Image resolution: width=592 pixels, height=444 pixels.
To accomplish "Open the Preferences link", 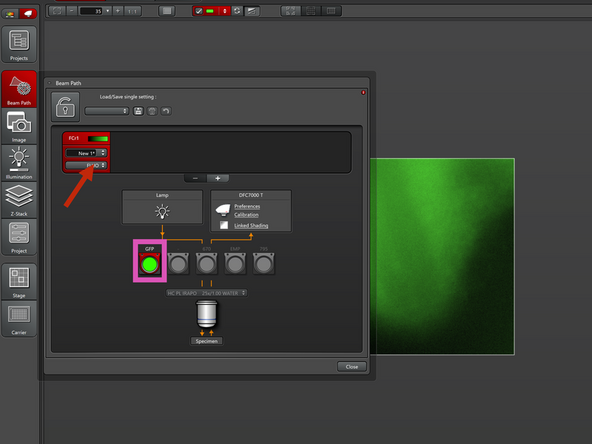I will (x=247, y=206).
